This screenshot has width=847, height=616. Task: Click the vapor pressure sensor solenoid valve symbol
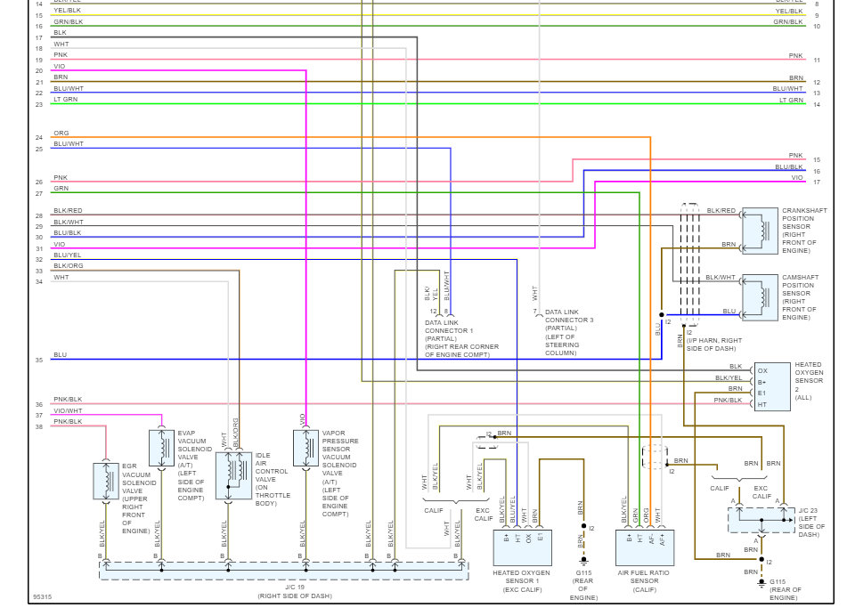coord(305,448)
